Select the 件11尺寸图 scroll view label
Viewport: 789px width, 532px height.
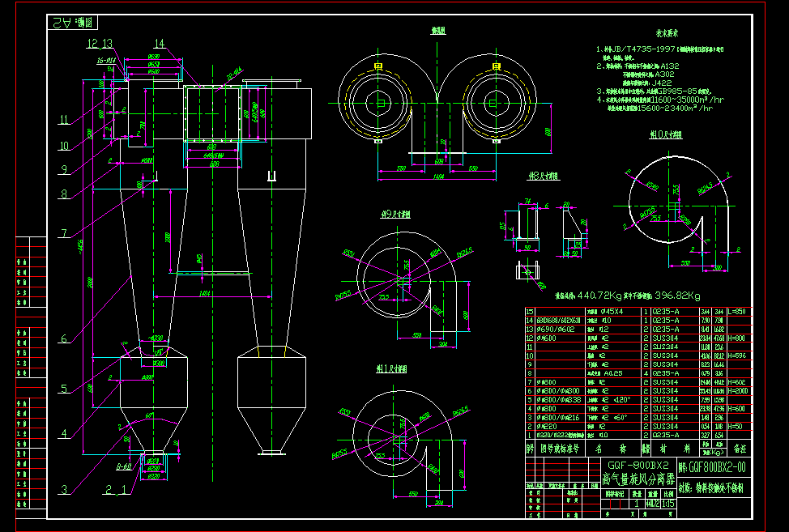tap(391, 366)
